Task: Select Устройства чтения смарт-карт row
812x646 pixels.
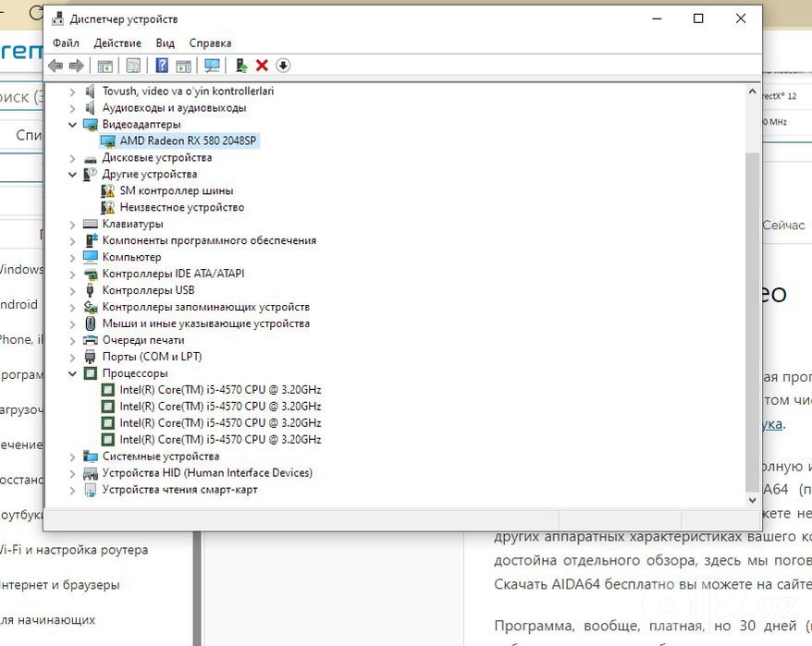Action: [x=179, y=490]
